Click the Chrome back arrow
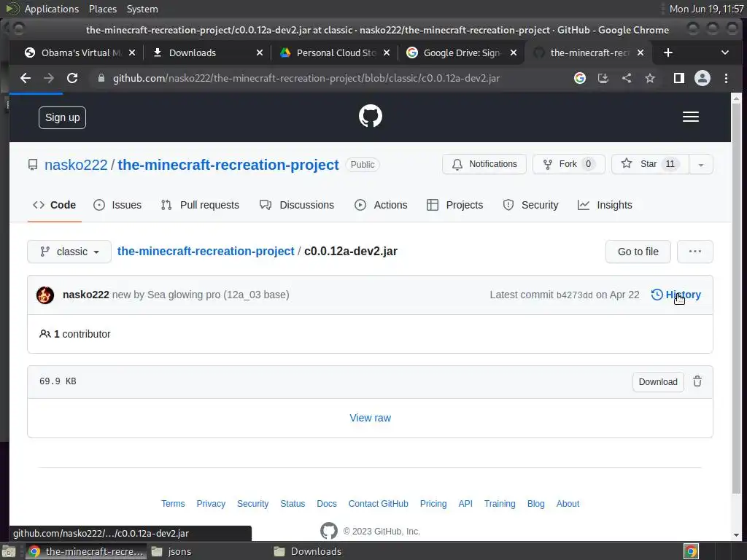This screenshot has height=560, width=747. click(26, 78)
